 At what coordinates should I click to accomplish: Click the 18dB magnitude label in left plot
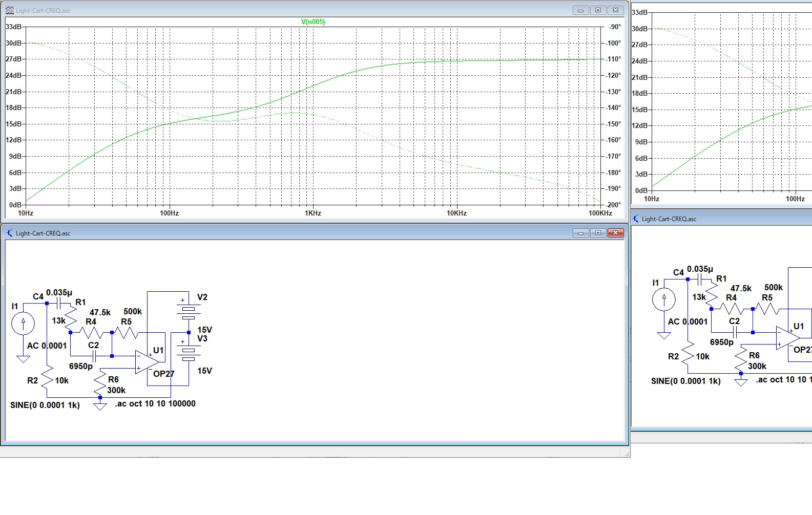coord(14,108)
